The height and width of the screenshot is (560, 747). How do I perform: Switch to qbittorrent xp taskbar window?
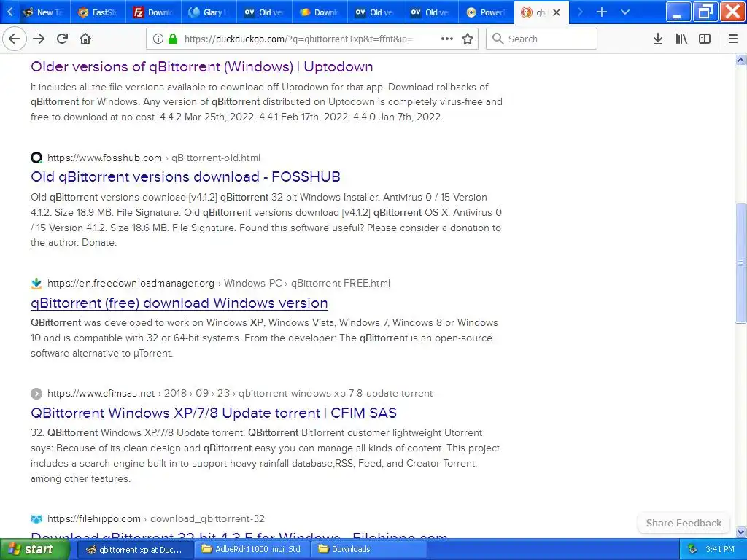click(134, 549)
